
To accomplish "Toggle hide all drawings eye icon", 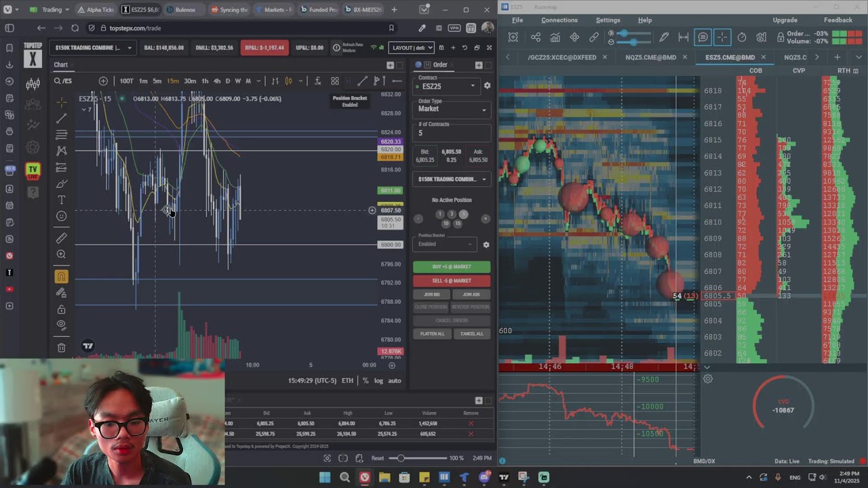I will pyautogui.click(x=62, y=325).
